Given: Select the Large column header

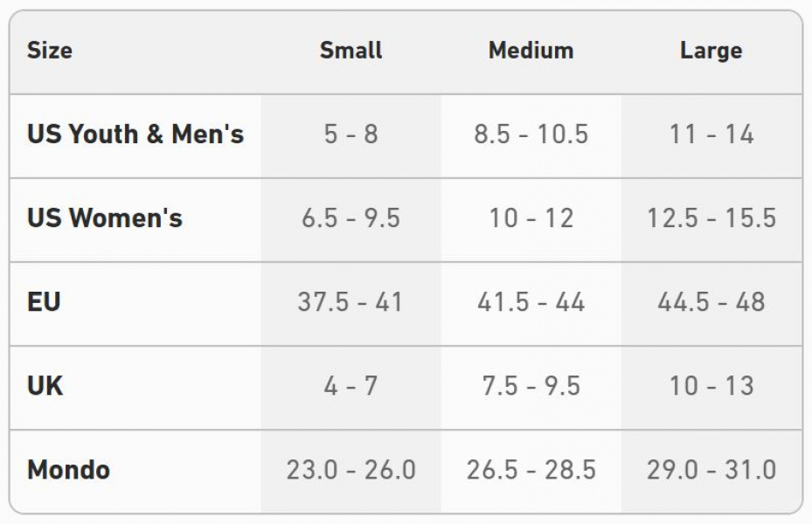Looking at the screenshot, I should (711, 51).
